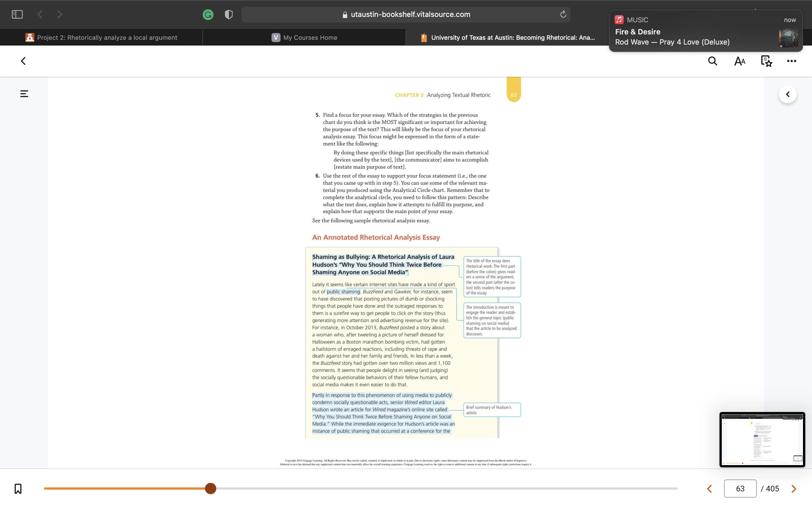
Task: Open the table of contents hamburger menu
Action: pyautogui.click(x=24, y=94)
